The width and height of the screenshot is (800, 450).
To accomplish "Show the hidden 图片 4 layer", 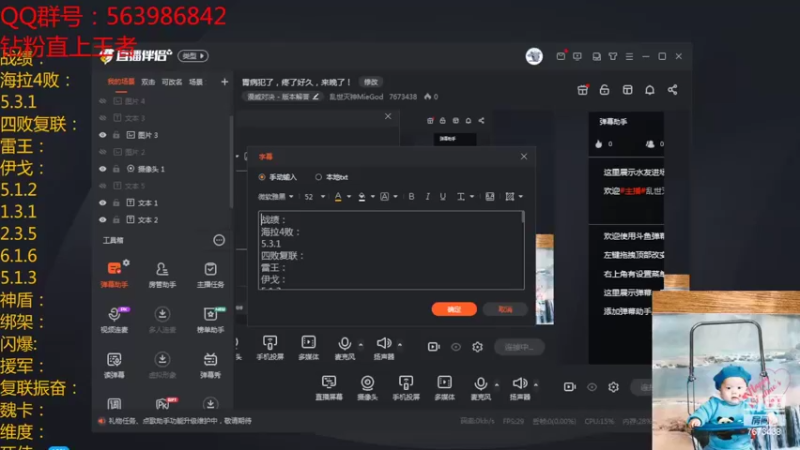I will (x=103, y=101).
